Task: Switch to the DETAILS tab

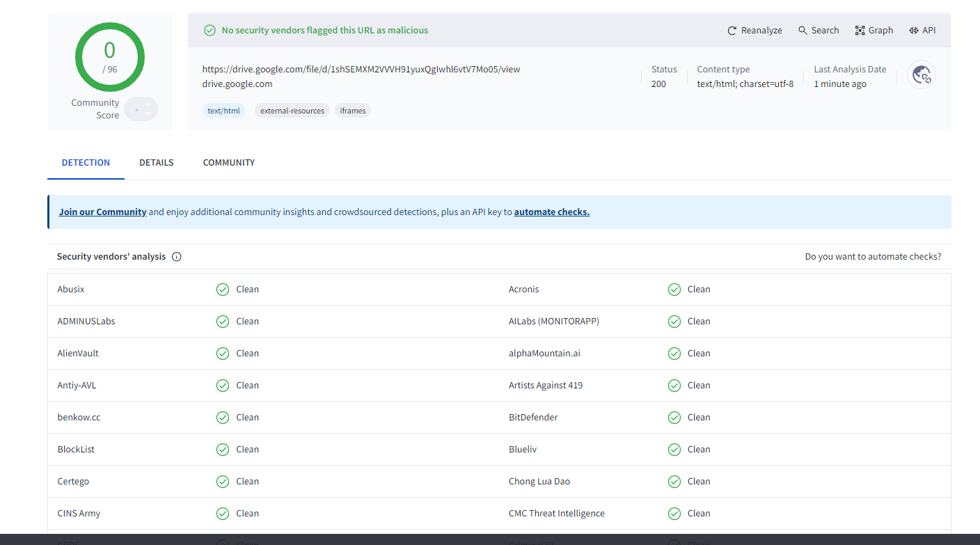Action: [157, 163]
